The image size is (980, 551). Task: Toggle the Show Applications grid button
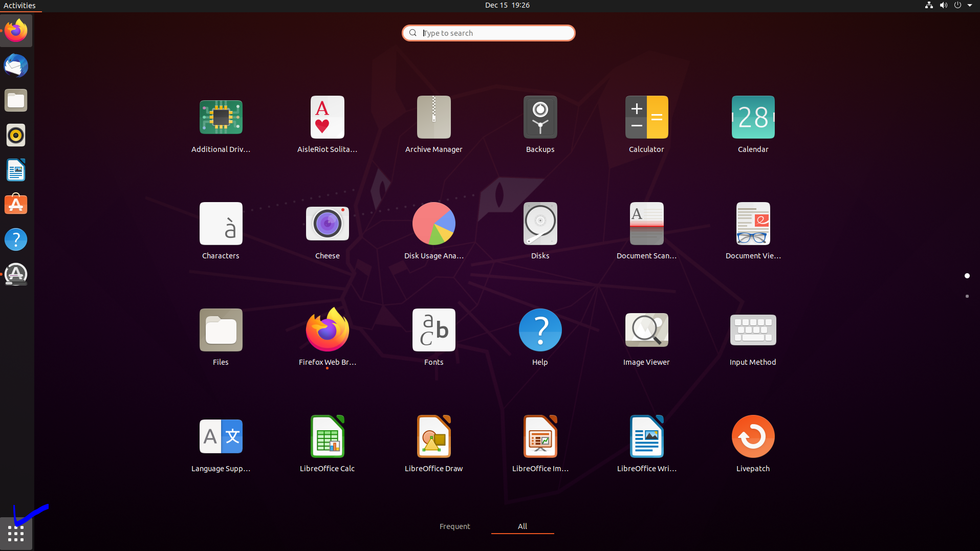[x=16, y=534]
